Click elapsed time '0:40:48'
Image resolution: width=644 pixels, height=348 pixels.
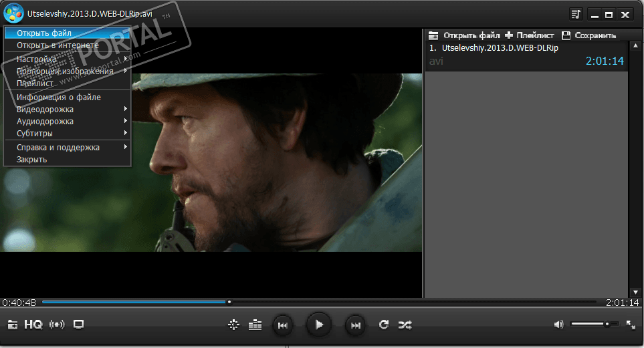point(19,303)
